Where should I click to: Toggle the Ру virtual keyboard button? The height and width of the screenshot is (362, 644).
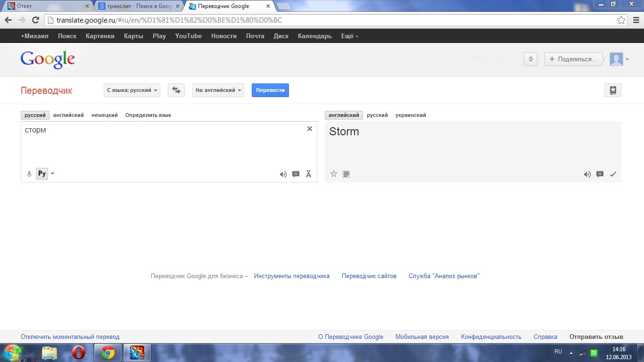point(42,173)
